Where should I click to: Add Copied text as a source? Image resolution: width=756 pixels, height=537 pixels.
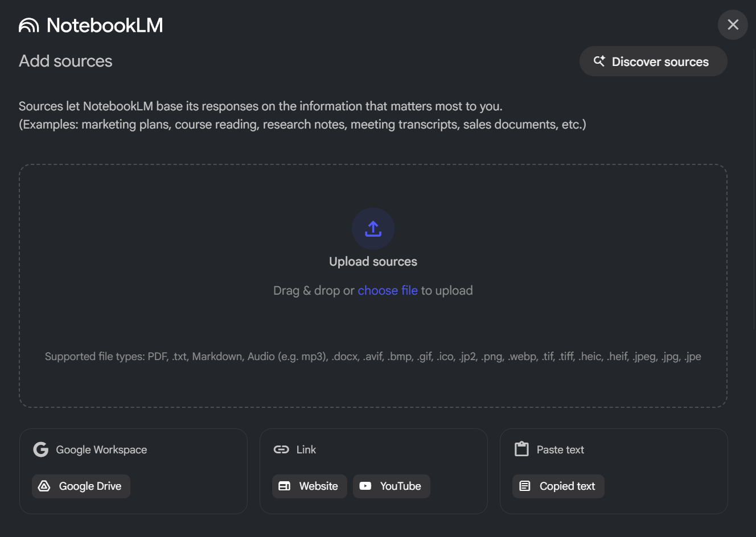pos(558,486)
